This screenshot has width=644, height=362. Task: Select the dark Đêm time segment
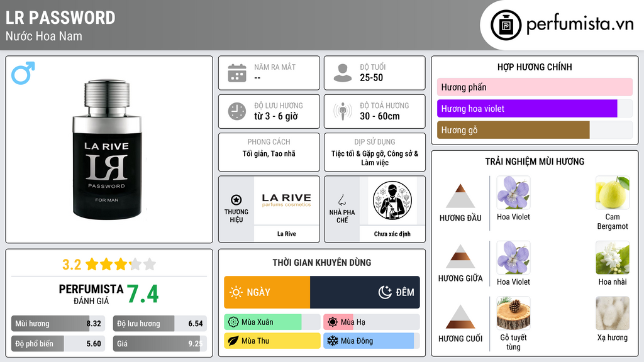(x=365, y=292)
